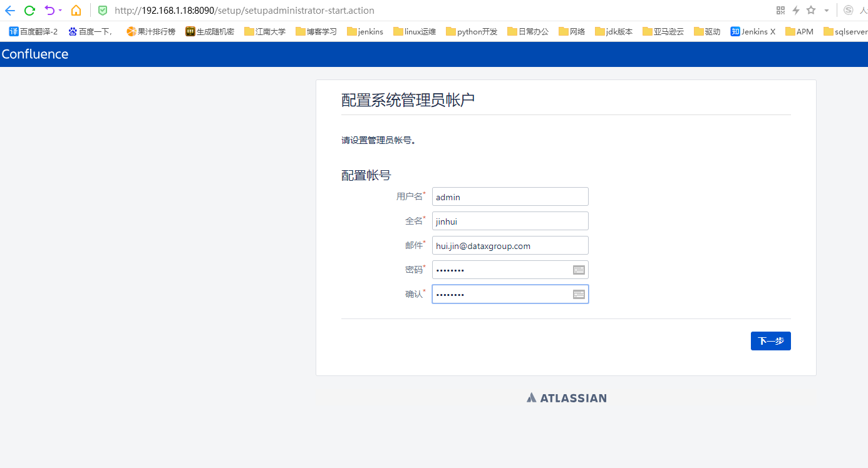Screen dimensions: 868x468
Task: Open the 网络 bookmark folder
Action: pyautogui.click(x=572, y=31)
